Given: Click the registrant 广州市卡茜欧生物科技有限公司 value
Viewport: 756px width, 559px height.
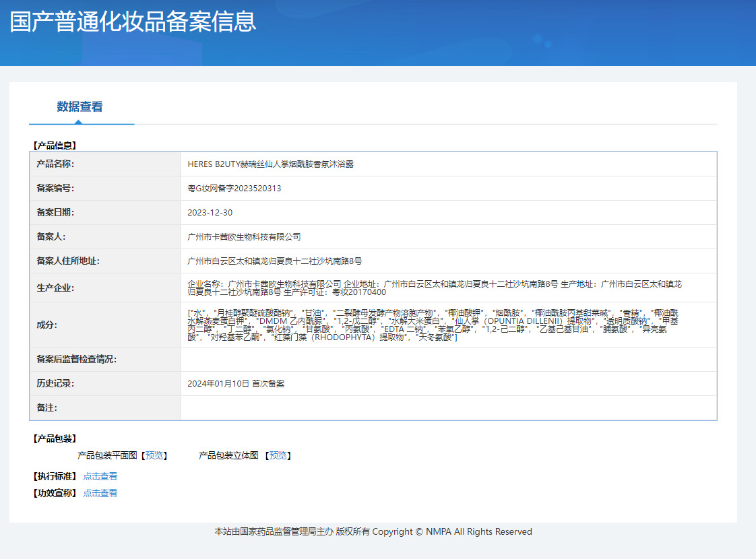Looking at the screenshot, I should click(x=244, y=236).
